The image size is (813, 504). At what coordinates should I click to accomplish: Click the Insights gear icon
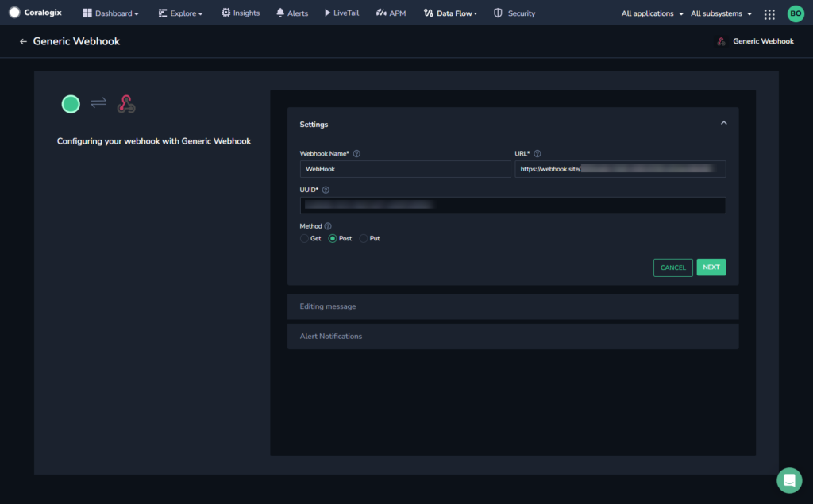point(225,13)
